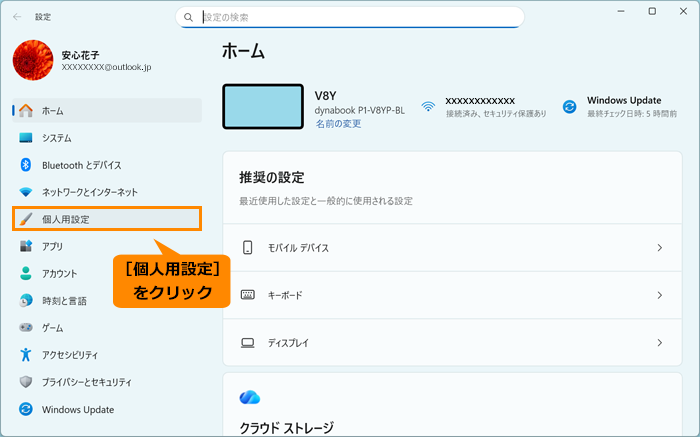This screenshot has height=437, width=700.
Task: Minimize the Settings window
Action: click(x=621, y=12)
